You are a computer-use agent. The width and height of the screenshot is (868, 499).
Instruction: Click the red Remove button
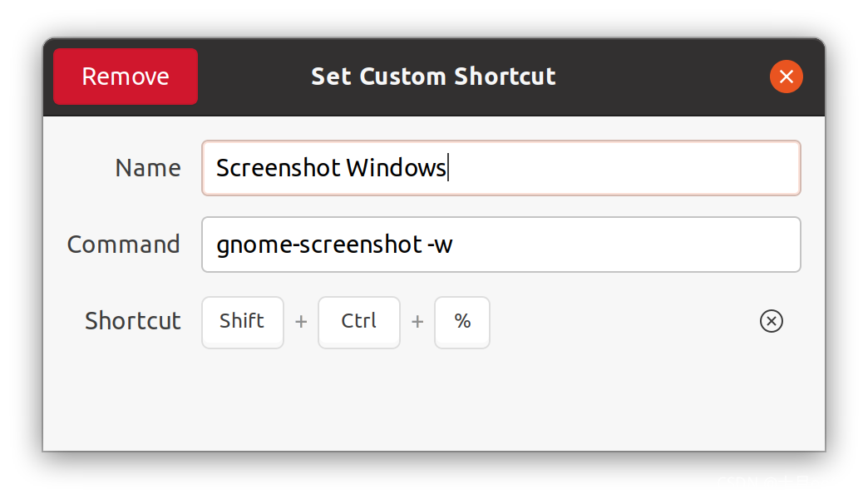coord(126,77)
